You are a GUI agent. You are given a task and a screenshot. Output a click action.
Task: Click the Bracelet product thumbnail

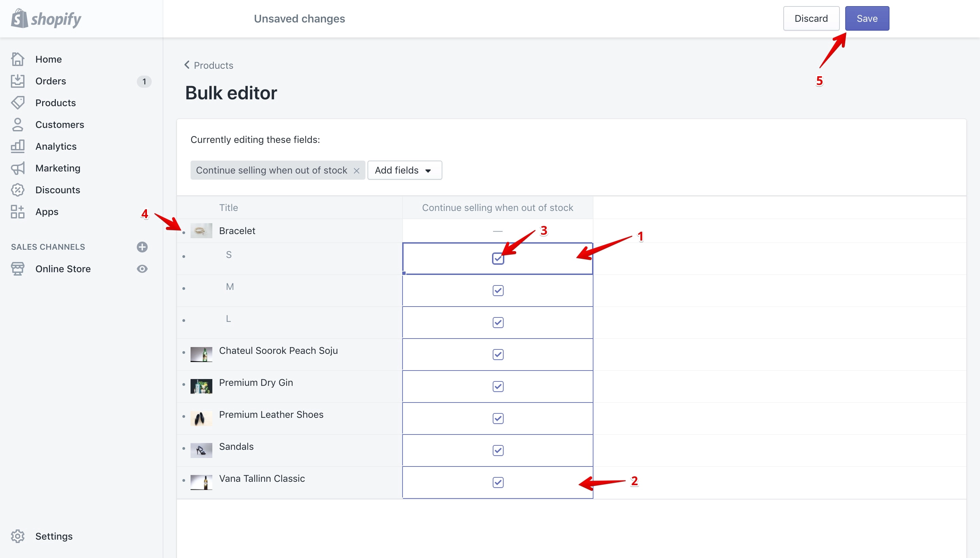pyautogui.click(x=201, y=231)
